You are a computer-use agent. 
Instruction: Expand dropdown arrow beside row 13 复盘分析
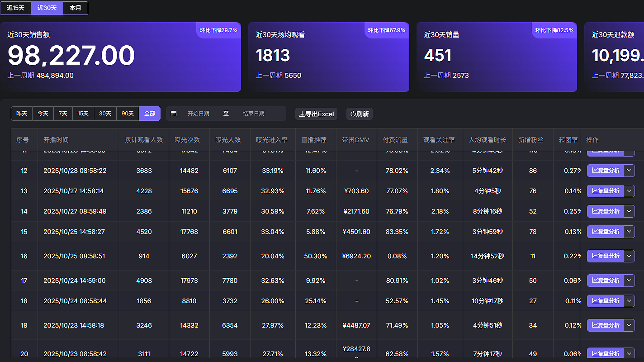[629, 191]
